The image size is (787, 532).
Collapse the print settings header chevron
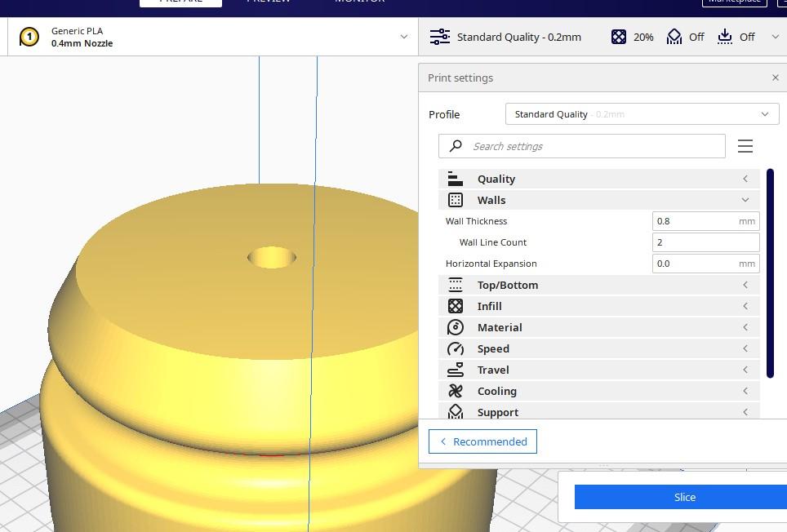(x=775, y=37)
